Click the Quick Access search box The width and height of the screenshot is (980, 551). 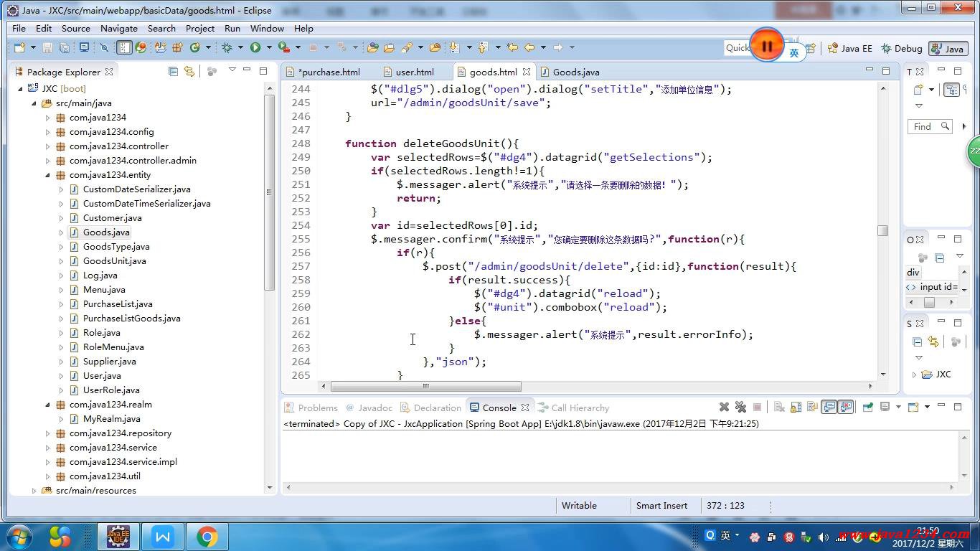tap(737, 48)
